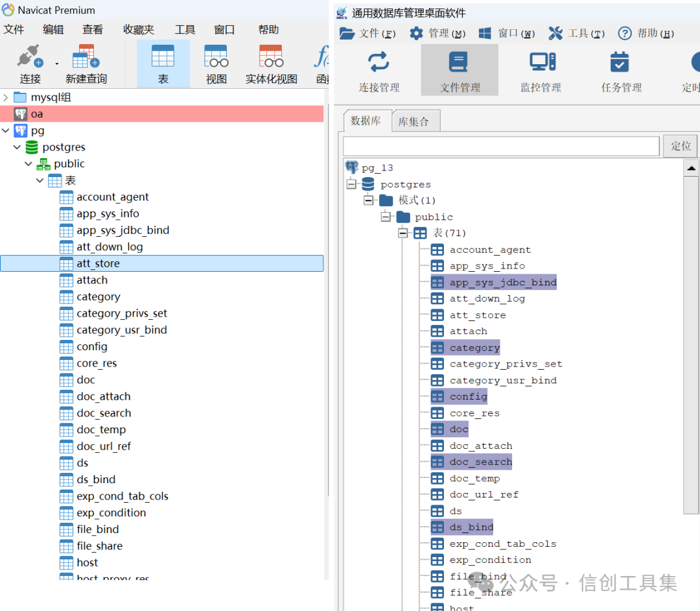
Task: Open the Navicat 帮助 menu
Action: (x=268, y=29)
